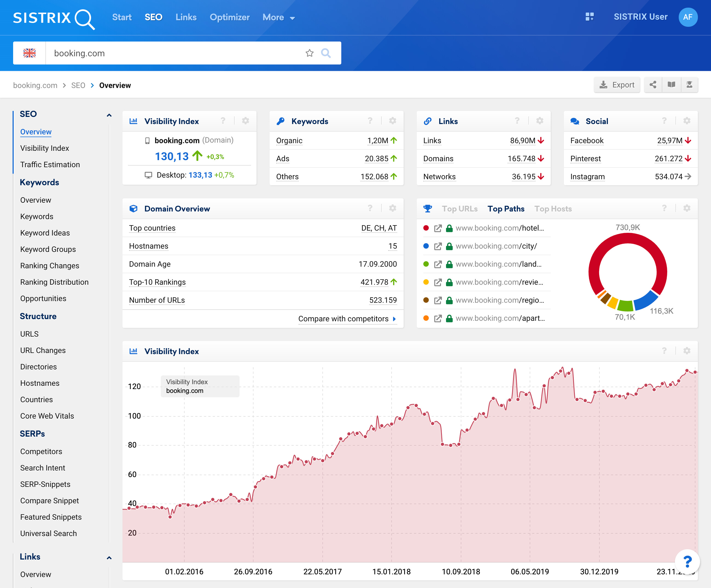Open Core Web Vitals in sidebar
The image size is (711, 588).
[47, 416]
